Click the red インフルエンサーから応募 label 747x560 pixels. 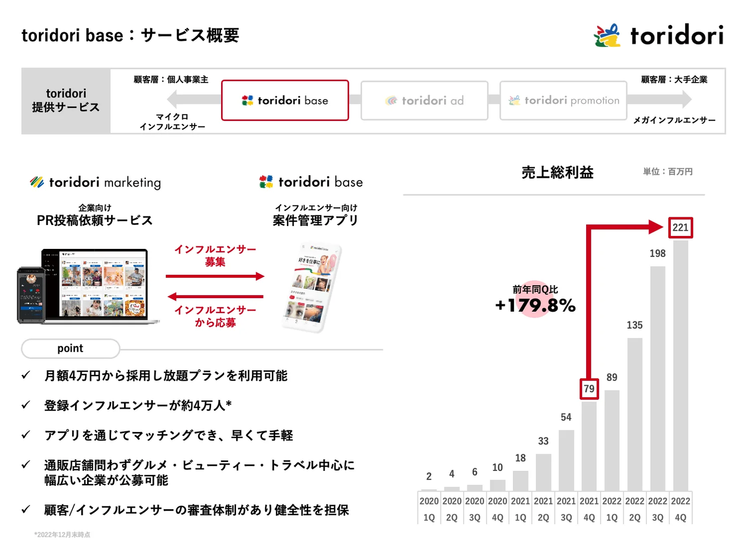tap(215, 316)
